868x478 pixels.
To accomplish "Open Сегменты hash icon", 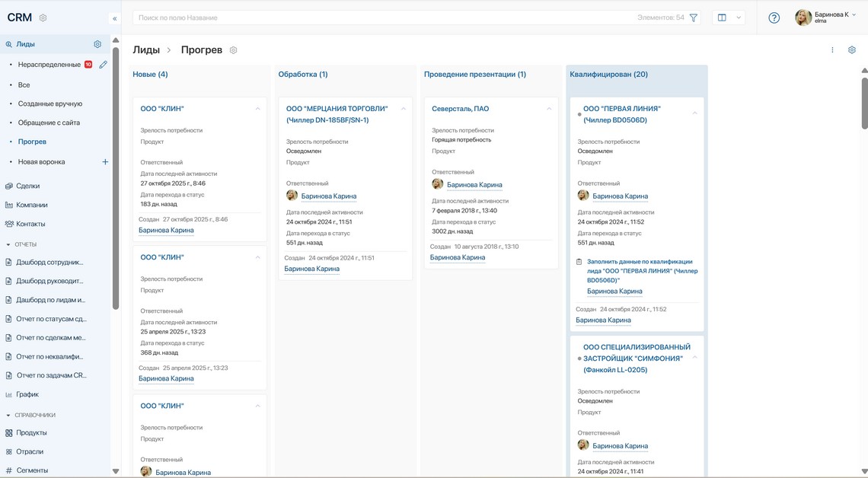I will tap(9, 471).
